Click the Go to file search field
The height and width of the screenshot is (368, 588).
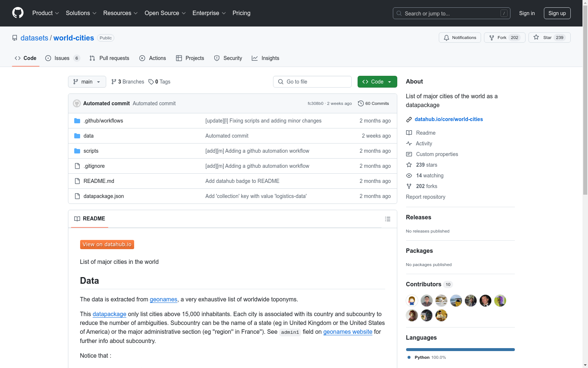[312, 82]
